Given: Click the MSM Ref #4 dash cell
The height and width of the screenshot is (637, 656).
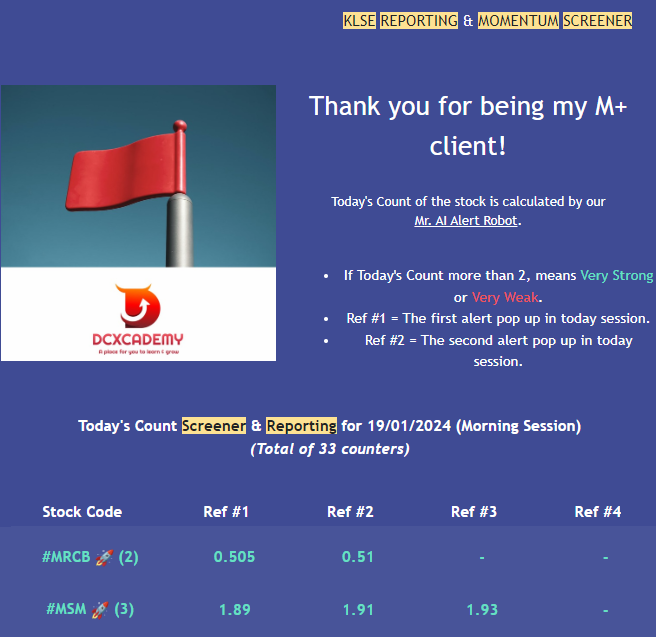Looking at the screenshot, I should (605, 610).
